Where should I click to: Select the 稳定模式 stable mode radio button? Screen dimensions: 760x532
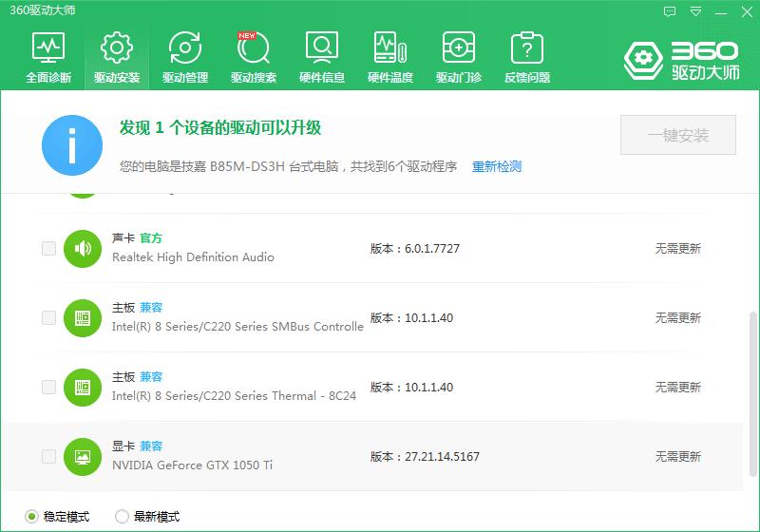[x=31, y=517]
